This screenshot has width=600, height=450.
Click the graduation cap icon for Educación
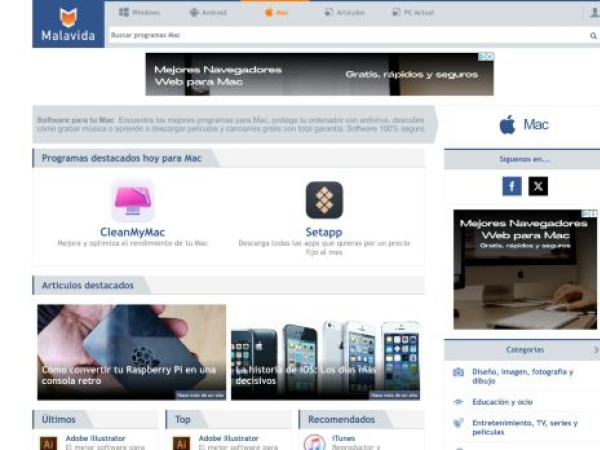click(x=458, y=402)
